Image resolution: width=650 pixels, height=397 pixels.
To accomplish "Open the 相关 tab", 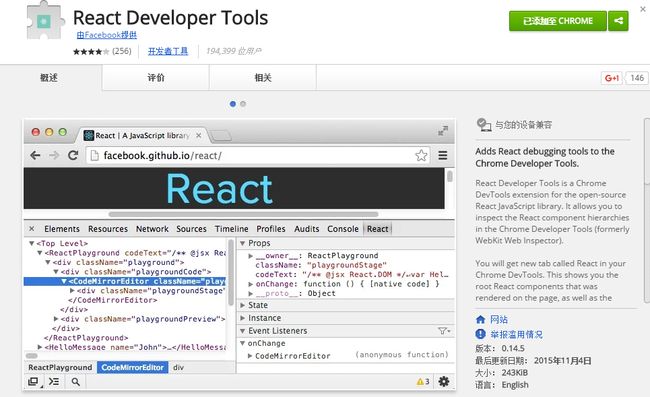I will pos(263,77).
